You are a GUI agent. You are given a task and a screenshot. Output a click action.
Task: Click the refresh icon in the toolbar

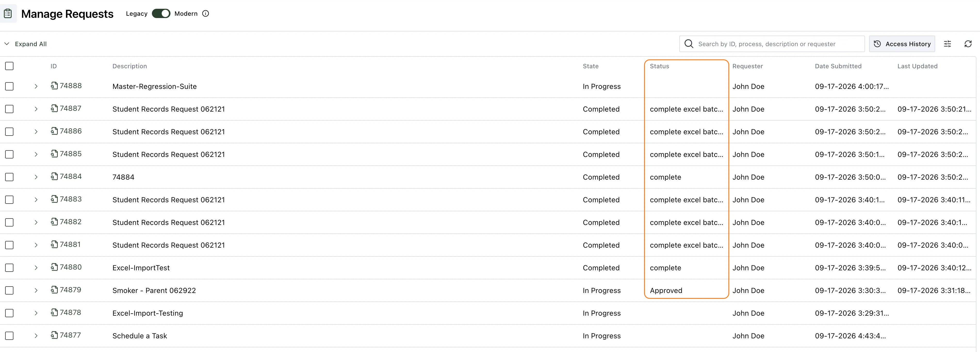[968, 44]
